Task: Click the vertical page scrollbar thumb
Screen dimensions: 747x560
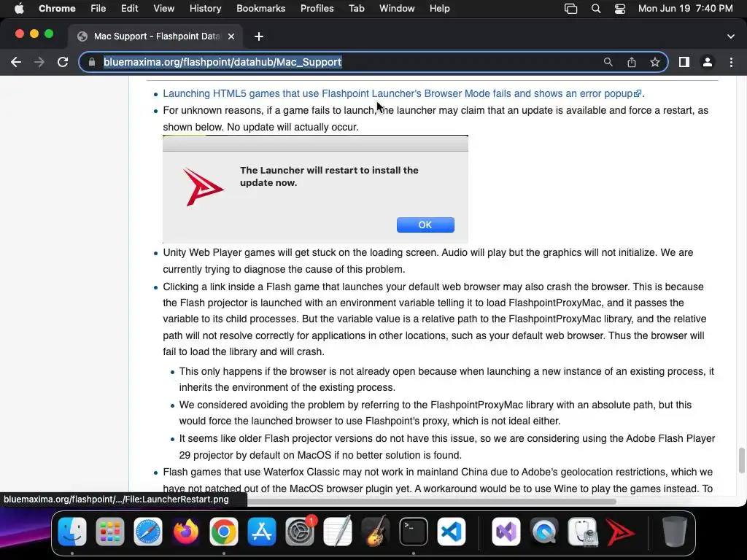Action: tap(741, 460)
